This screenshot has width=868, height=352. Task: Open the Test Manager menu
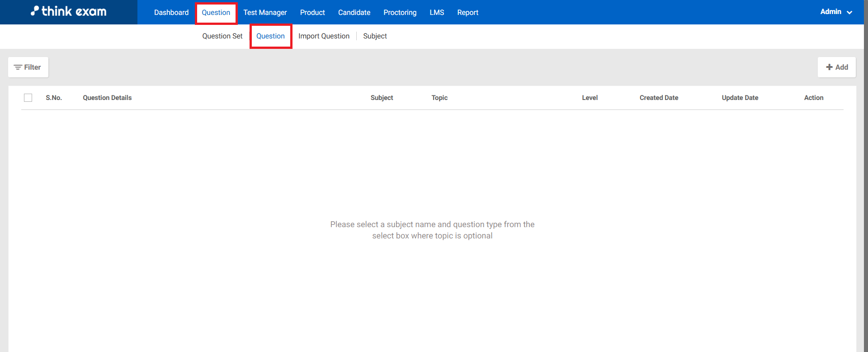point(265,13)
